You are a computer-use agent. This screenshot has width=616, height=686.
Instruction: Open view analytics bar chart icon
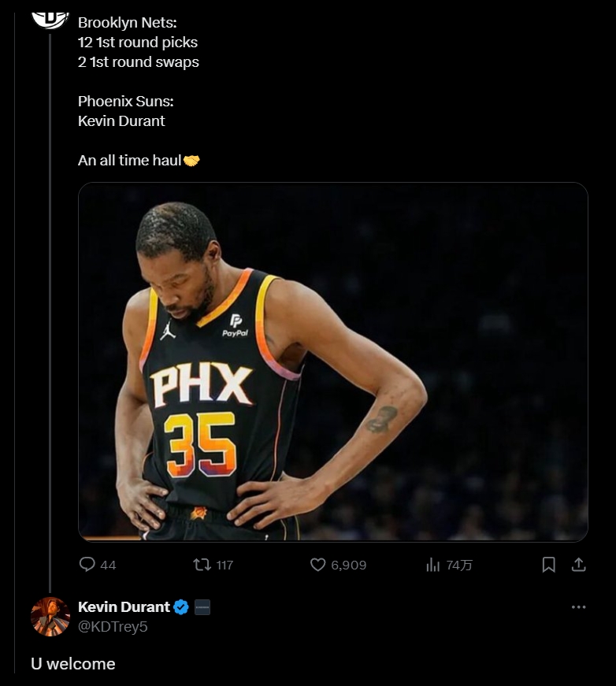click(432, 565)
